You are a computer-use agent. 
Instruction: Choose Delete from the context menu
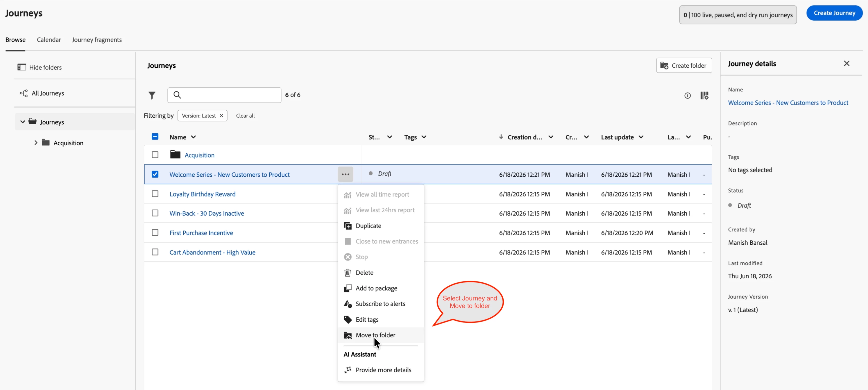[381, 272]
